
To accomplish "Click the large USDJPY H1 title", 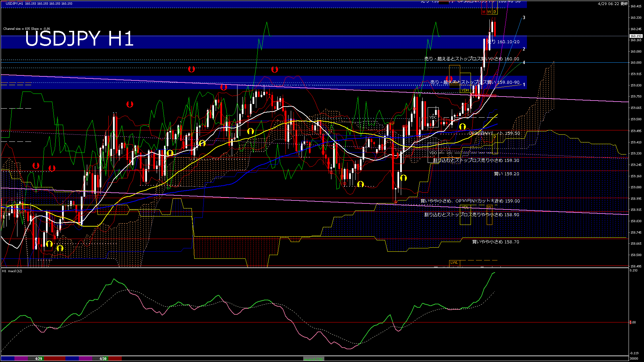I will click(79, 39).
